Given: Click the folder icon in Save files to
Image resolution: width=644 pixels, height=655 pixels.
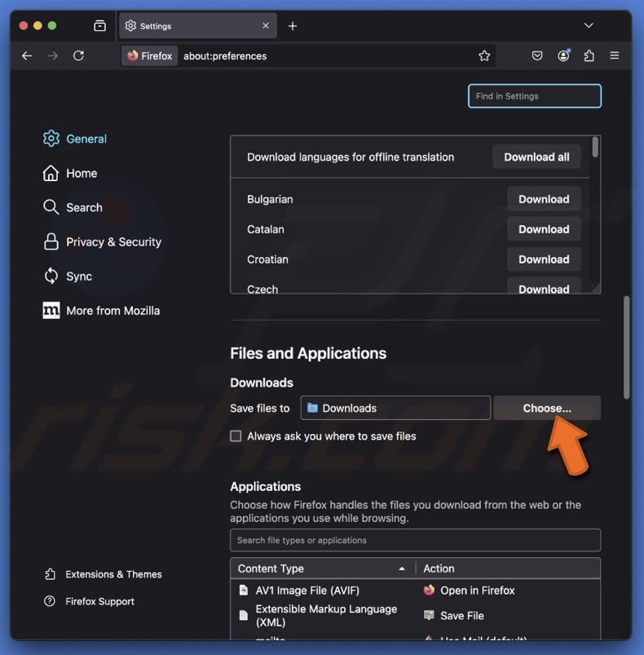Looking at the screenshot, I should click(x=312, y=408).
